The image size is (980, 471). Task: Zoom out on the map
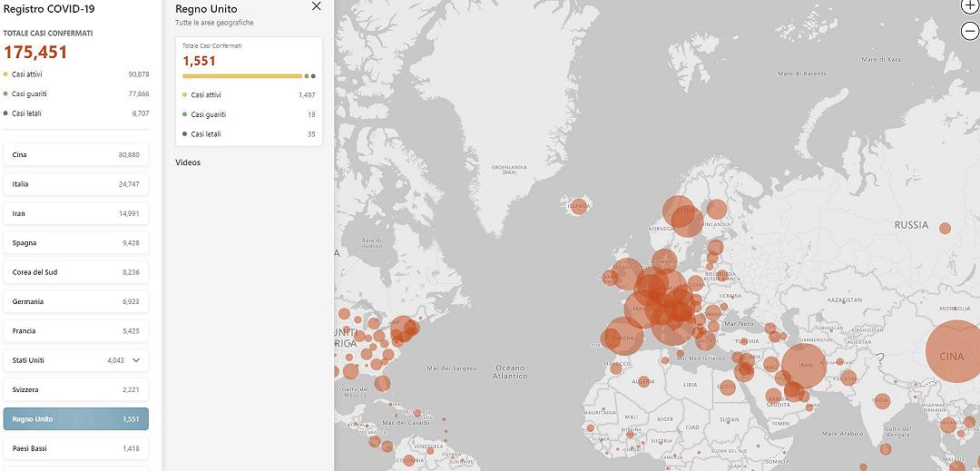pos(970,31)
